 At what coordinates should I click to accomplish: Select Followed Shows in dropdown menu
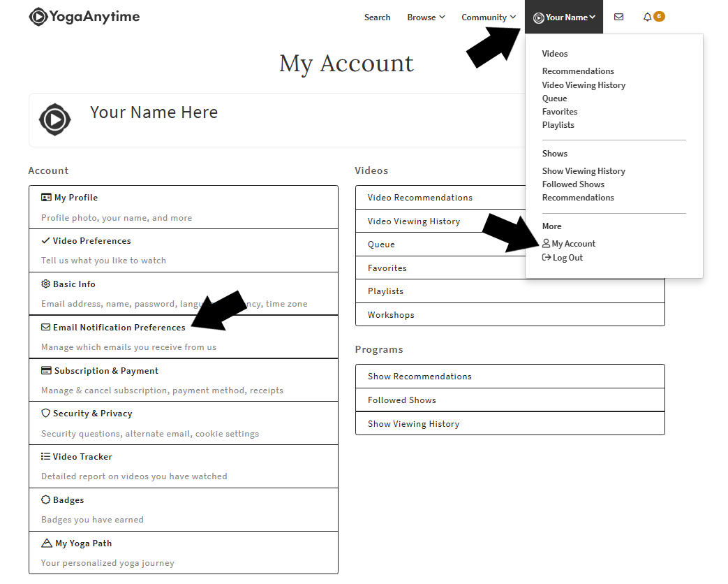point(573,184)
